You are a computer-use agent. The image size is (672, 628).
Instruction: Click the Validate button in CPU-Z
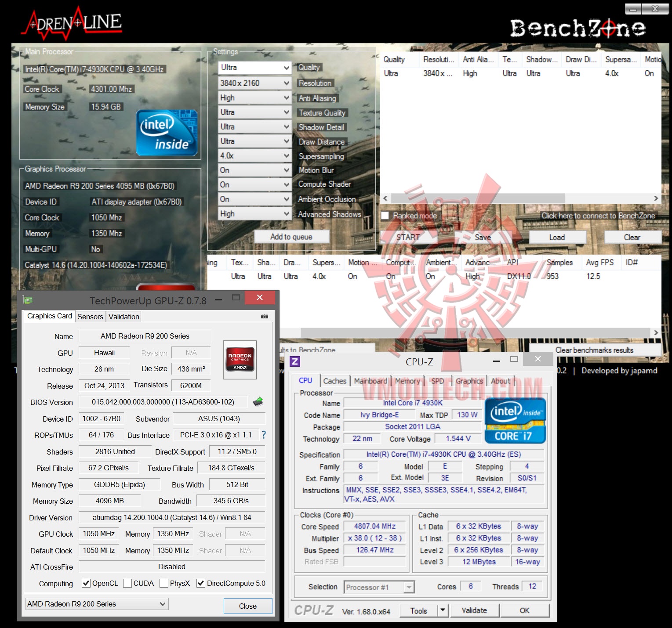pos(474,610)
